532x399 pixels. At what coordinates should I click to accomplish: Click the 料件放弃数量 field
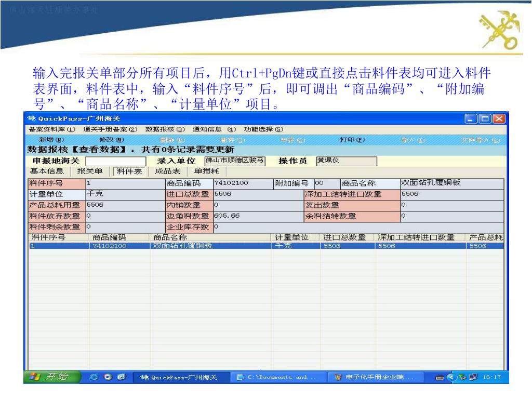[x=125, y=216]
